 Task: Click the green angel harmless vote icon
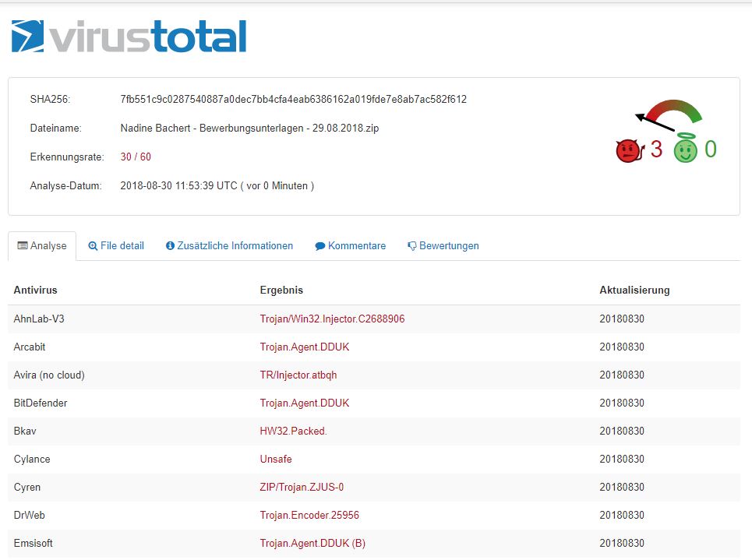coord(685,148)
